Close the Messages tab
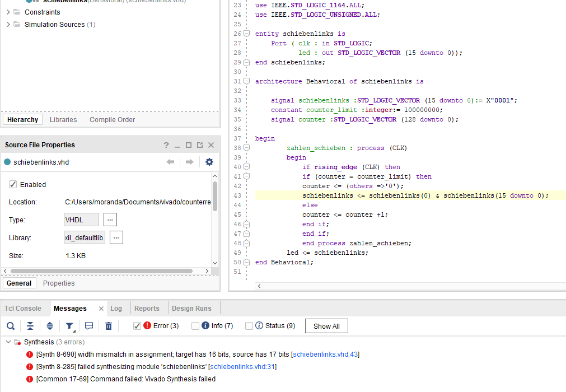566x392 pixels. (x=101, y=309)
